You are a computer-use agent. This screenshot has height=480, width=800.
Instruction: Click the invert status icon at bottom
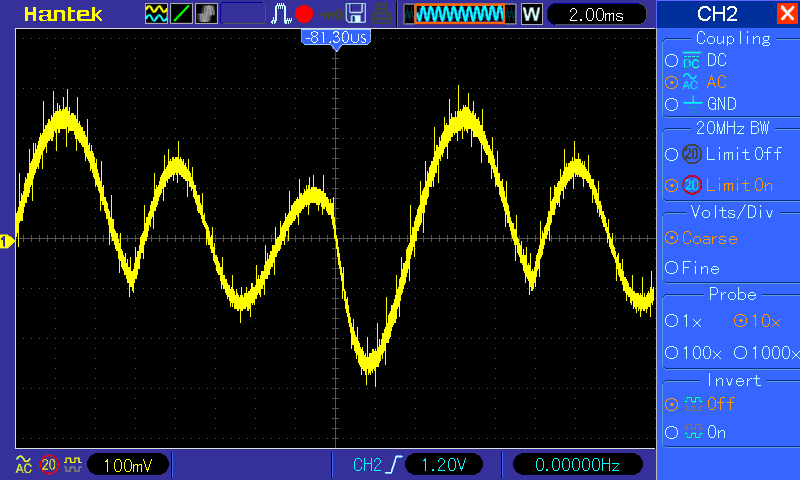(73, 465)
